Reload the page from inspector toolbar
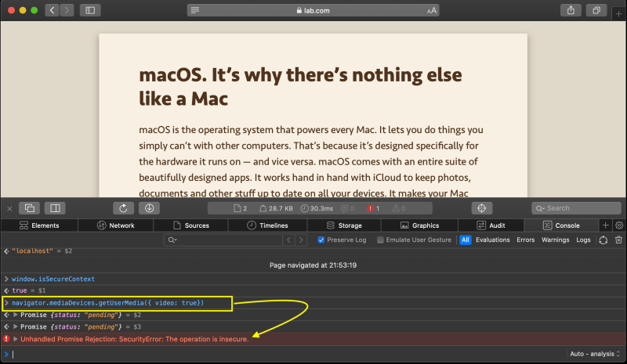This screenshot has width=627, height=364. 123,208
